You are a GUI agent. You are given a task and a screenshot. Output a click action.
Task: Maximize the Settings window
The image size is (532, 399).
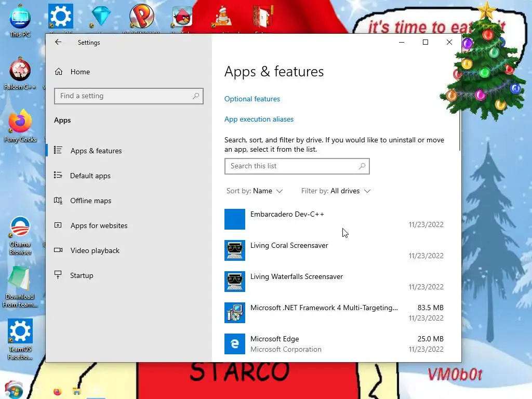click(425, 42)
